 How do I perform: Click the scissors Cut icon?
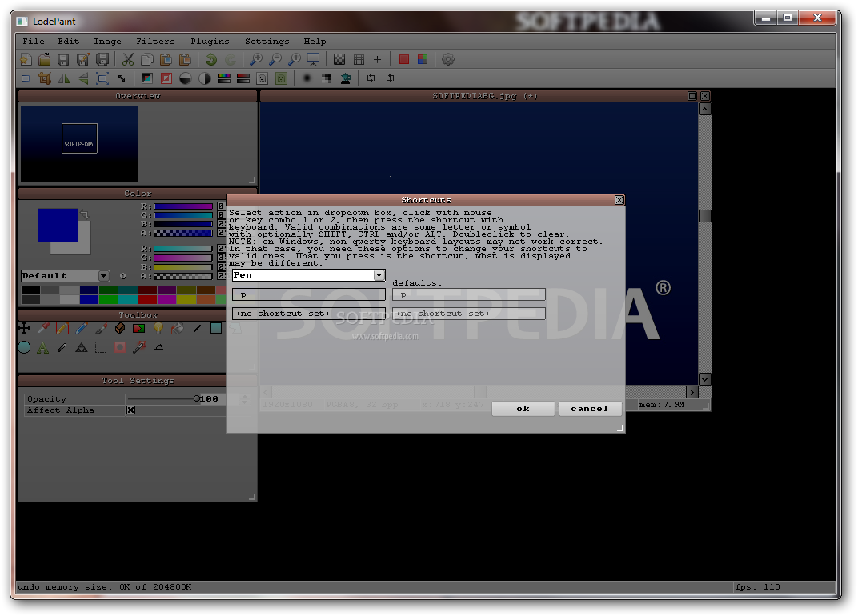click(x=128, y=60)
